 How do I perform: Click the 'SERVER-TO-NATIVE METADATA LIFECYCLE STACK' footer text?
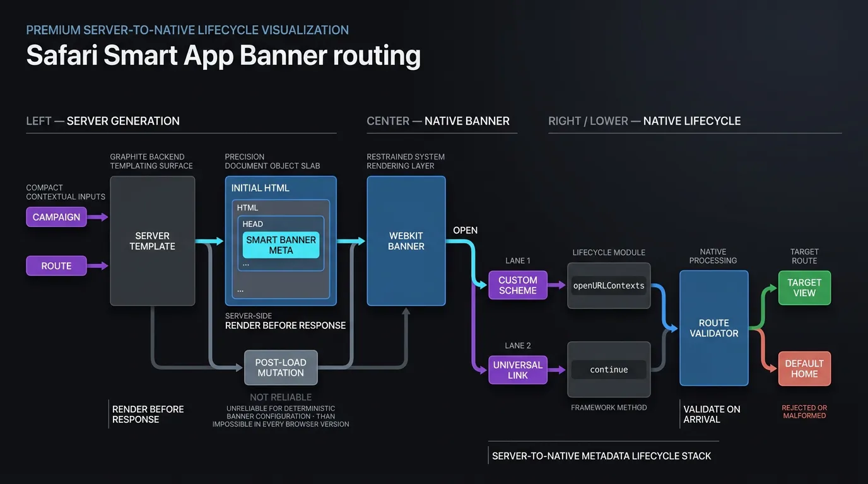[x=602, y=456]
